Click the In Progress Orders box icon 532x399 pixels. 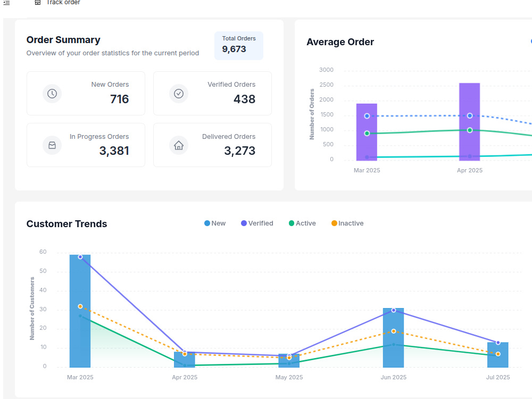pos(52,145)
